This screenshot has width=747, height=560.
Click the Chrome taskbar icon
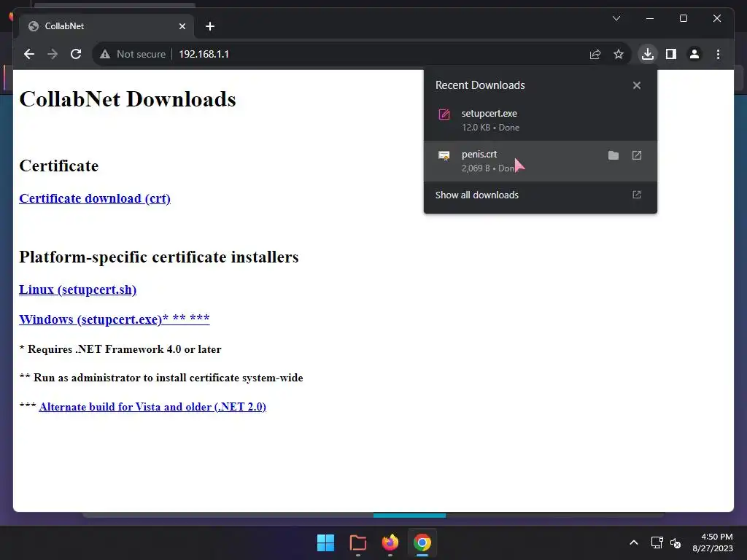(422, 542)
